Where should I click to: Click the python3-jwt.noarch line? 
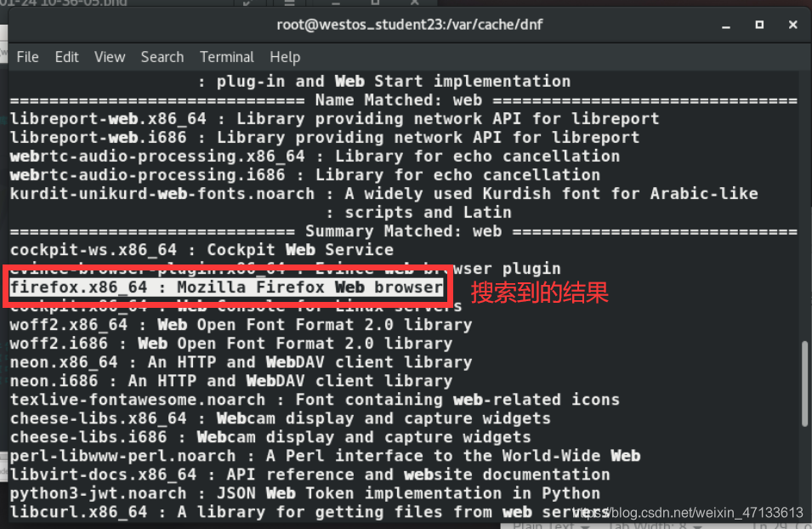tap(305, 493)
